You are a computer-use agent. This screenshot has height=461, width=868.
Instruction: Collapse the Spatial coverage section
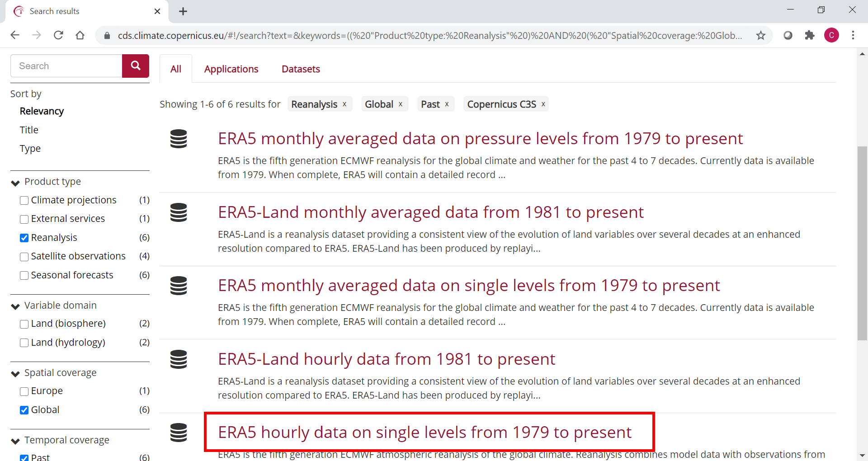point(15,374)
